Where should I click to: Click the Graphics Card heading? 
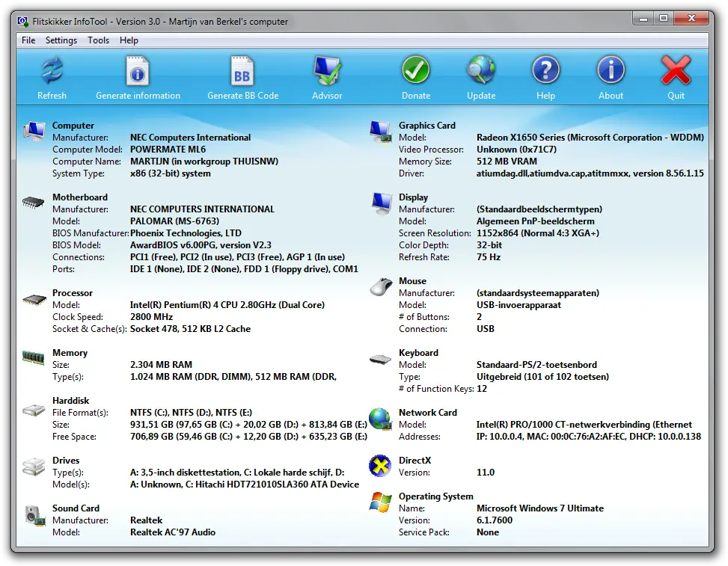[426, 126]
